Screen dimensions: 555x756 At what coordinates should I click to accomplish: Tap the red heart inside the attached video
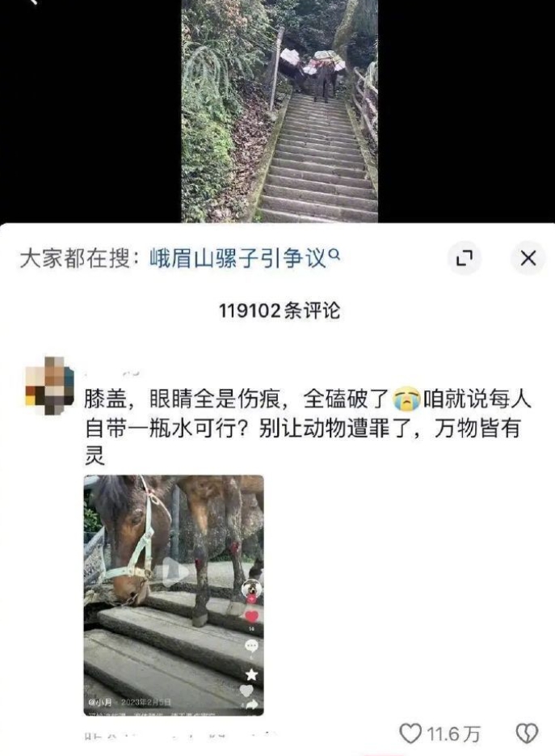coord(252,616)
